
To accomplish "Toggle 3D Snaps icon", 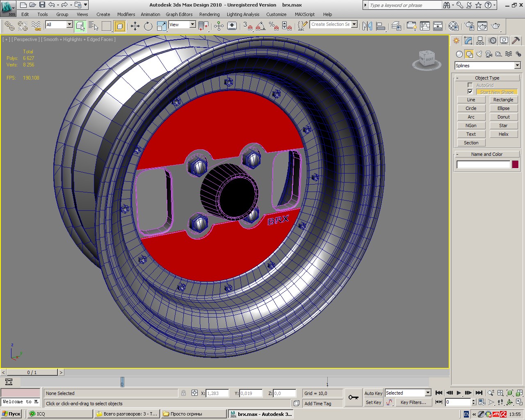I will click(247, 26).
